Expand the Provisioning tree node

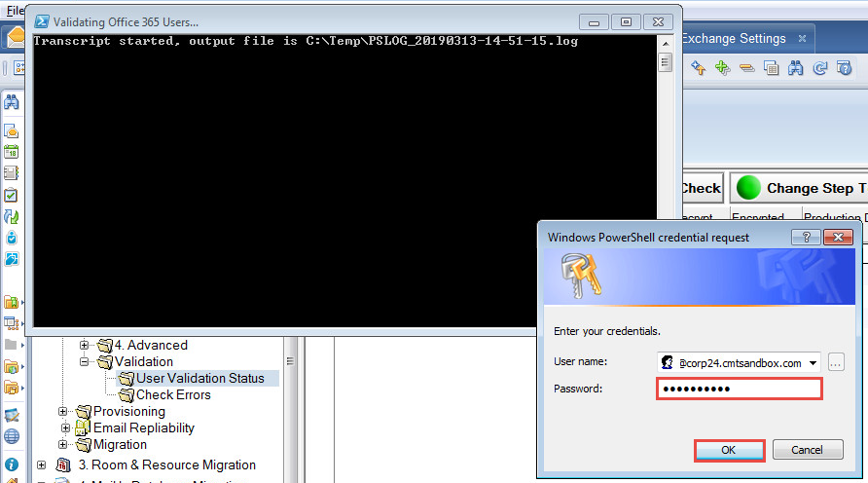click(x=62, y=412)
